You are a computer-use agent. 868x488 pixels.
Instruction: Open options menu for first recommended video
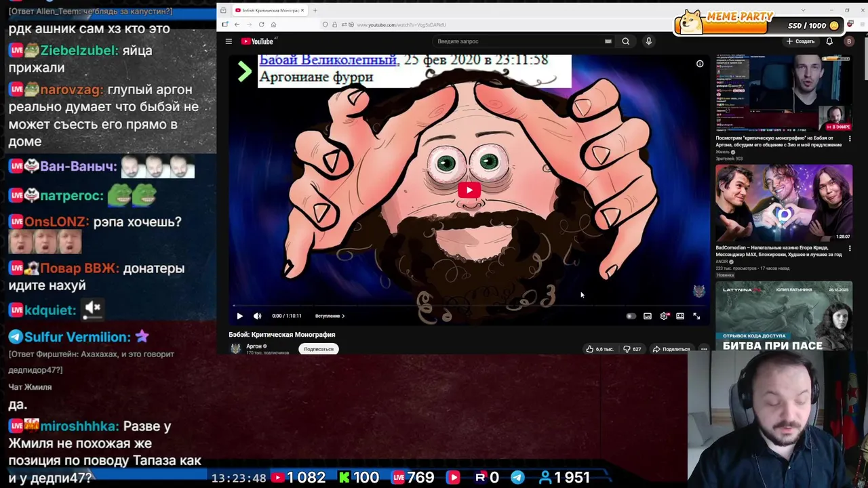(x=850, y=139)
